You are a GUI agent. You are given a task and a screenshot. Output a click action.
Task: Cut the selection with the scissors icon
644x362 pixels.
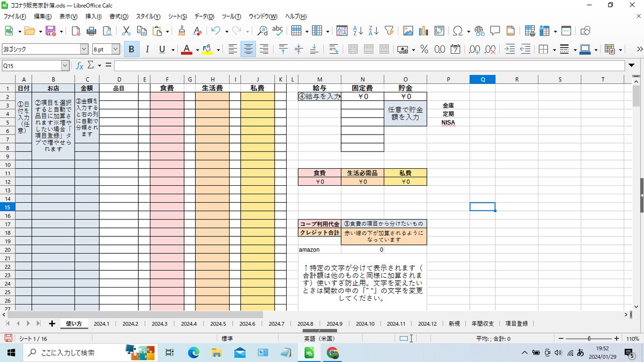[126, 31]
